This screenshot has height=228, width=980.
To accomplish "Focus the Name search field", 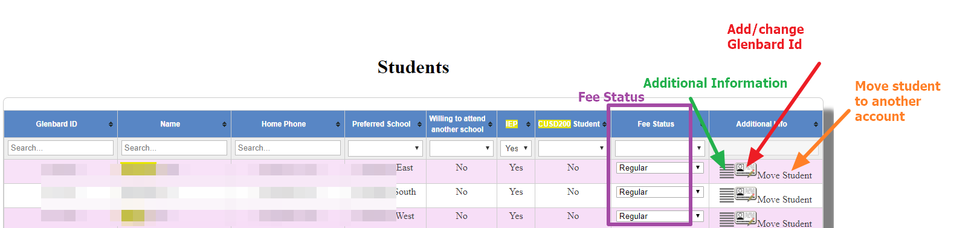I will 174,148.
